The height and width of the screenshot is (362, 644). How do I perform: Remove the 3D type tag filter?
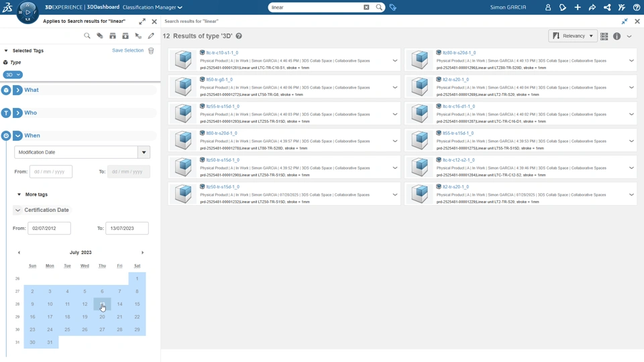(x=18, y=75)
